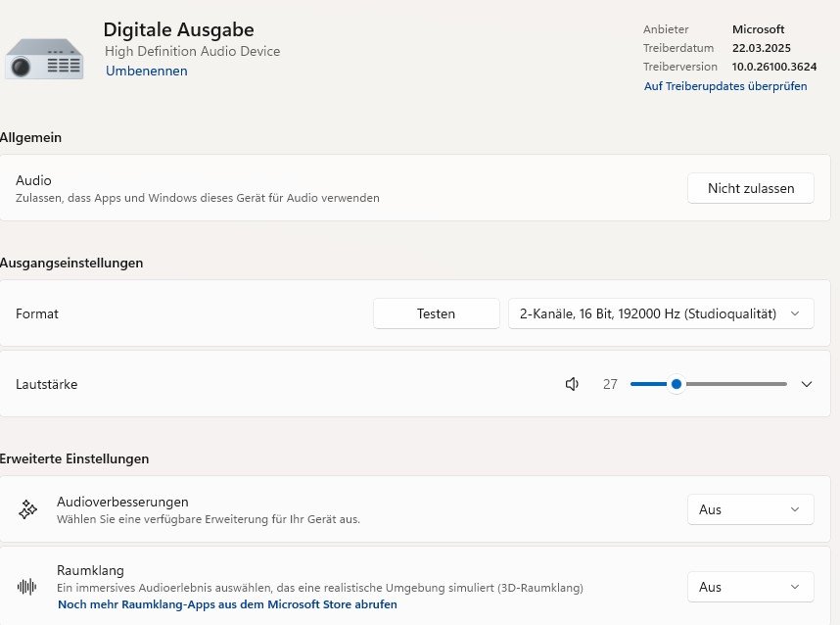Click the Audioverbesserungen sparkle icon
This screenshot has width=840, height=625.
click(27, 509)
